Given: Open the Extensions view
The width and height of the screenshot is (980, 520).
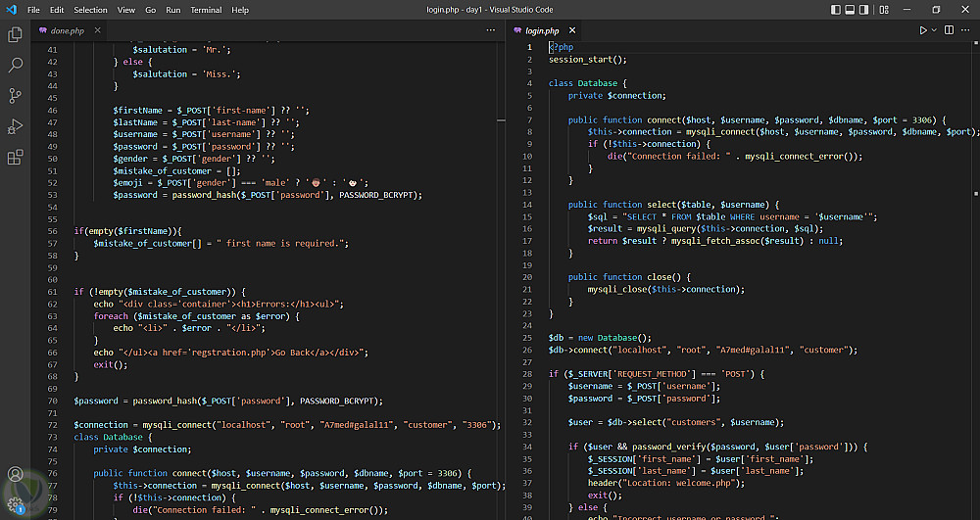Looking at the screenshot, I should point(15,157).
